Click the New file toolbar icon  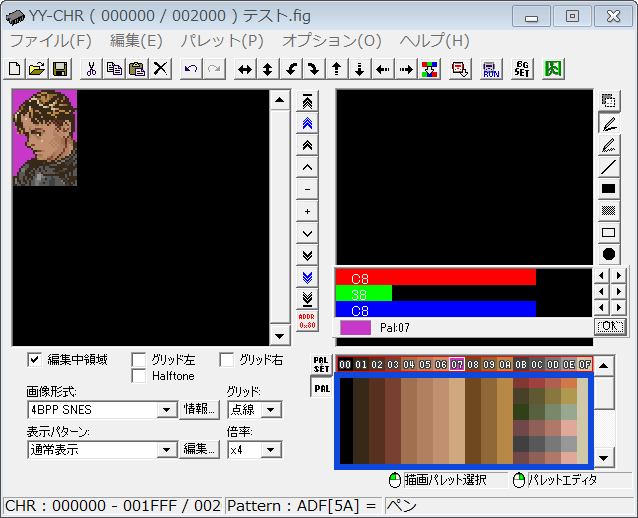(x=14, y=69)
